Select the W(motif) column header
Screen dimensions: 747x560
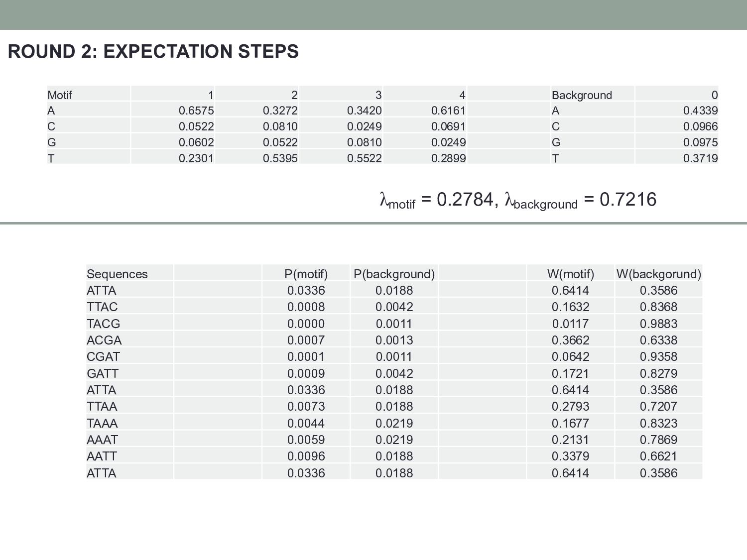[x=570, y=274]
